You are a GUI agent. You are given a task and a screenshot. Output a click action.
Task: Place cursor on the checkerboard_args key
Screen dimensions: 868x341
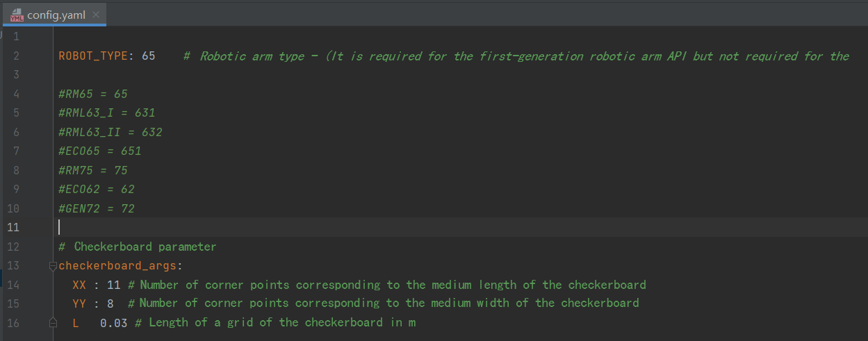pyautogui.click(x=118, y=266)
